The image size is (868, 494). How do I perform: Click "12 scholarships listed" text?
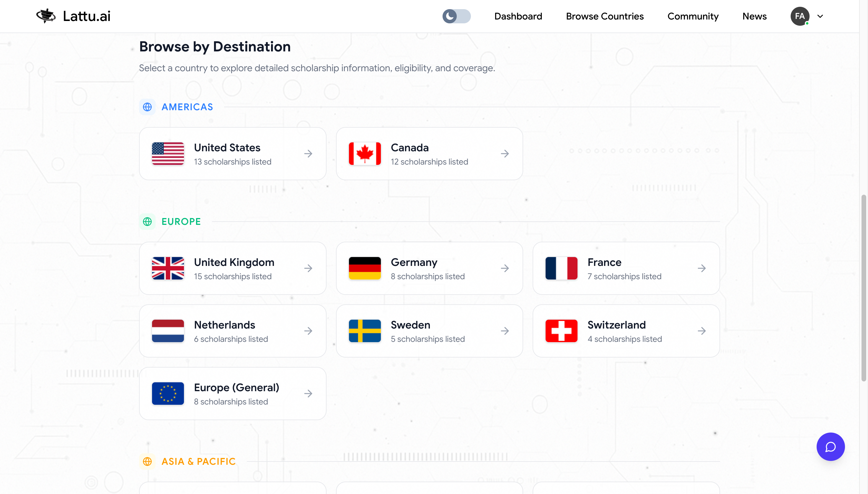430,162
